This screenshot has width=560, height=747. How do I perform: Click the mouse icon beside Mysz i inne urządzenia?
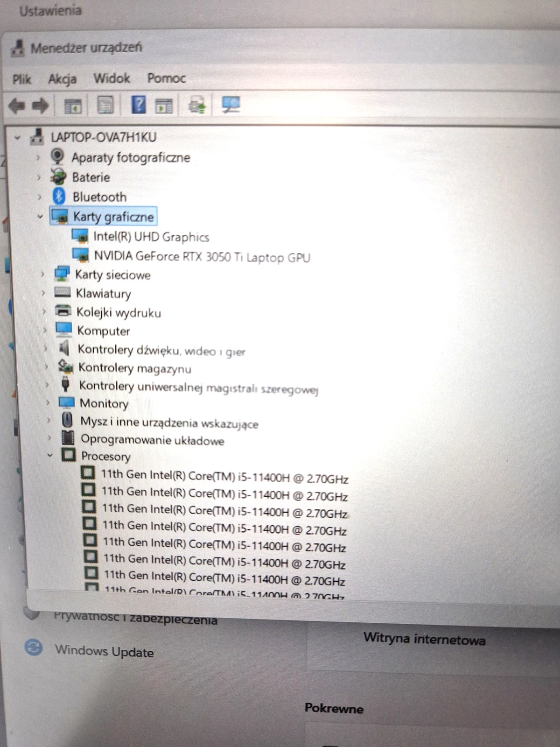[x=67, y=420]
